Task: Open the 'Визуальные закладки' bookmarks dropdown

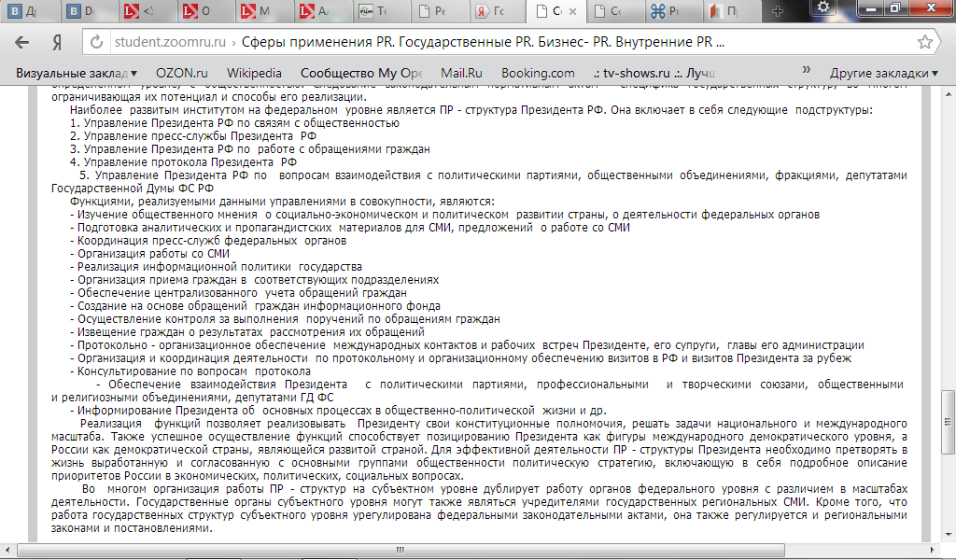Action: 77,73
